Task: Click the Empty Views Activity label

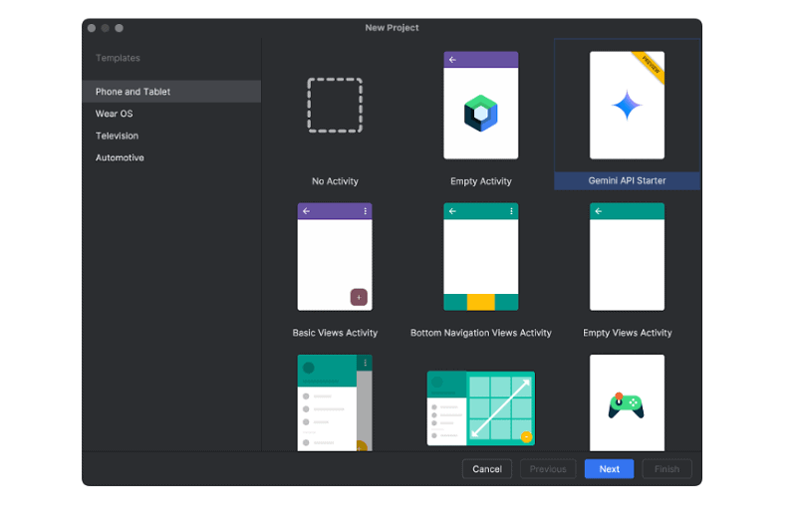Action: pos(628,333)
